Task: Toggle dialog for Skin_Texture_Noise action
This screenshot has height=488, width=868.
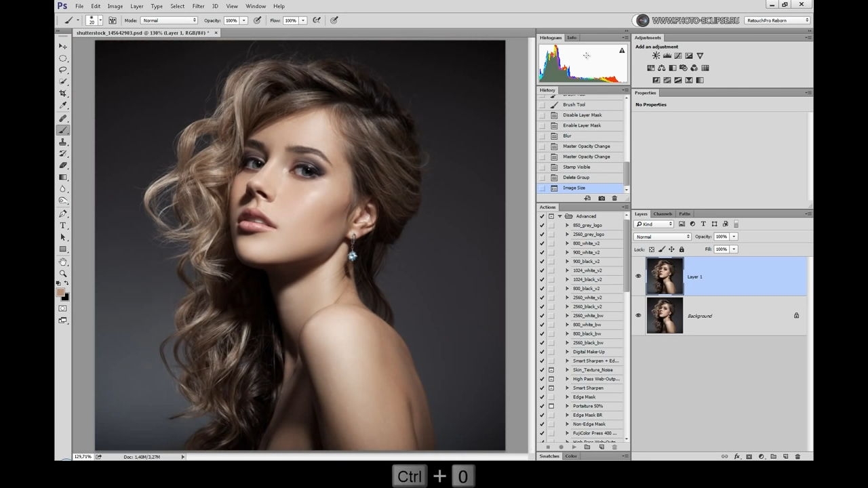Action: (x=551, y=370)
